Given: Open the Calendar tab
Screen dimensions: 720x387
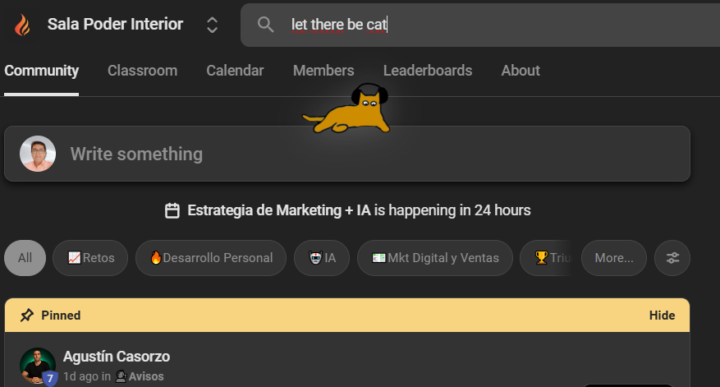Looking at the screenshot, I should tap(235, 71).
